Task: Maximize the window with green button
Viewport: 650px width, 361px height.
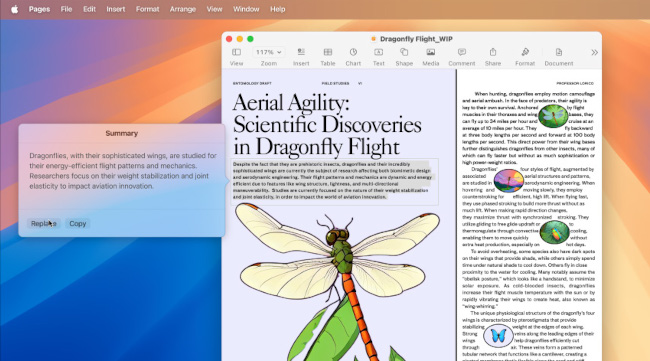Action: point(250,39)
